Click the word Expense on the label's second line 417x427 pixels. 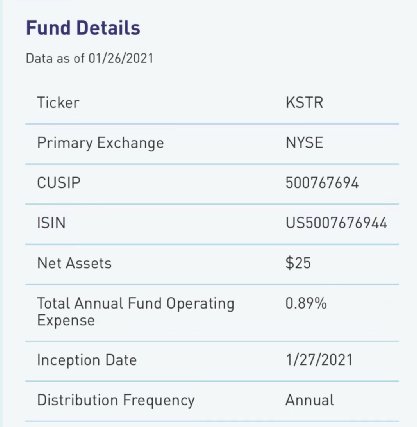(66, 321)
